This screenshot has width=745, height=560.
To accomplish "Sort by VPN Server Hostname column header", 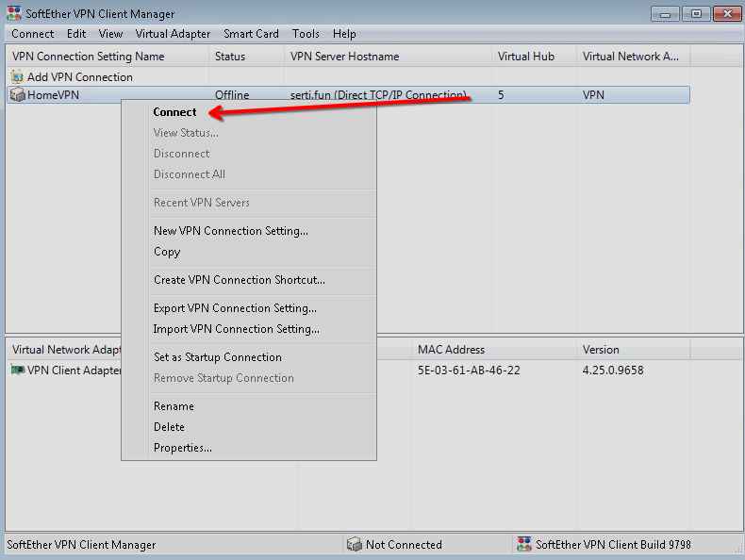I will point(344,57).
